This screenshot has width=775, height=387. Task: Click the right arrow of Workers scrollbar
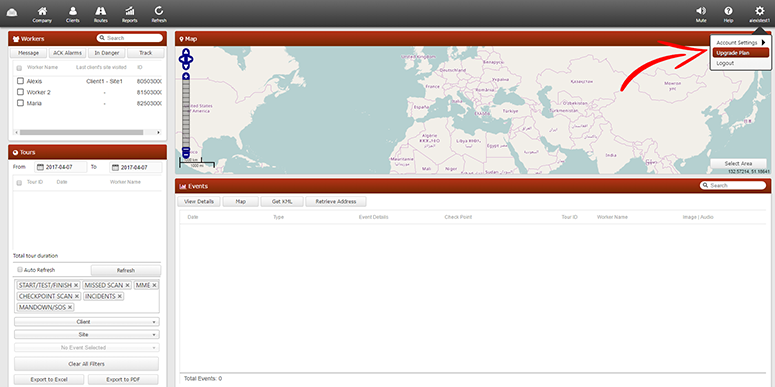click(x=158, y=132)
